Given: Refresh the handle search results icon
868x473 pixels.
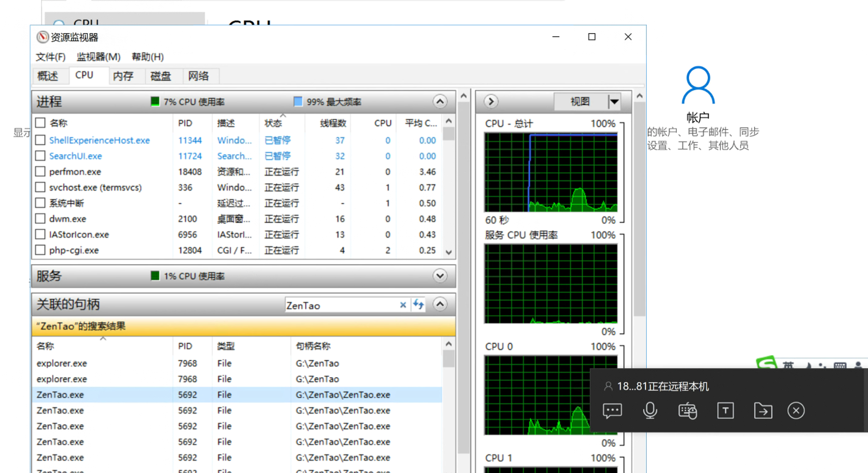Looking at the screenshot, I should [x=419, y=304].
